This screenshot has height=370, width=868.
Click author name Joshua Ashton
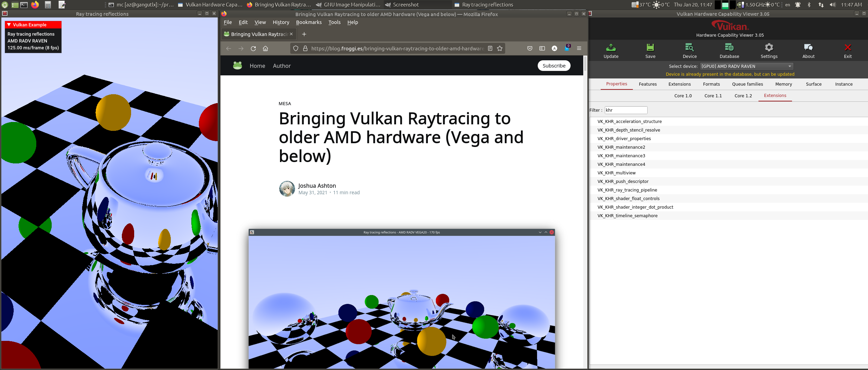click(317, 185)
